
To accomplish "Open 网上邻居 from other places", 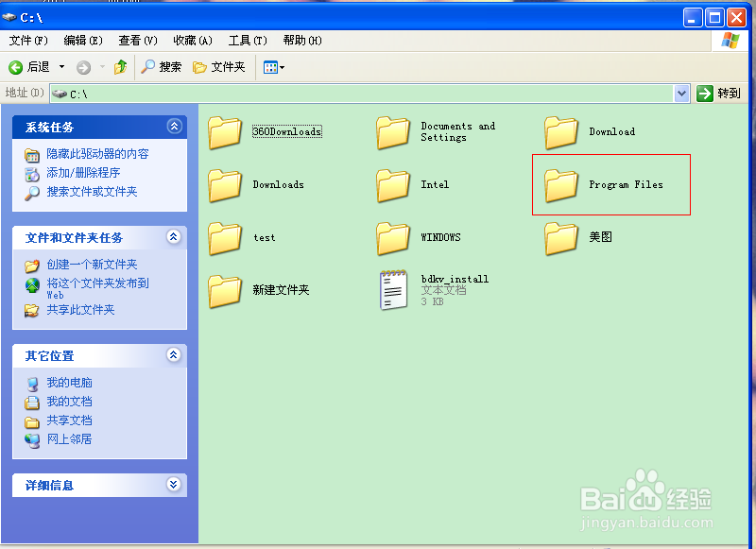I will pyautogui.click(x=69, y=439).
